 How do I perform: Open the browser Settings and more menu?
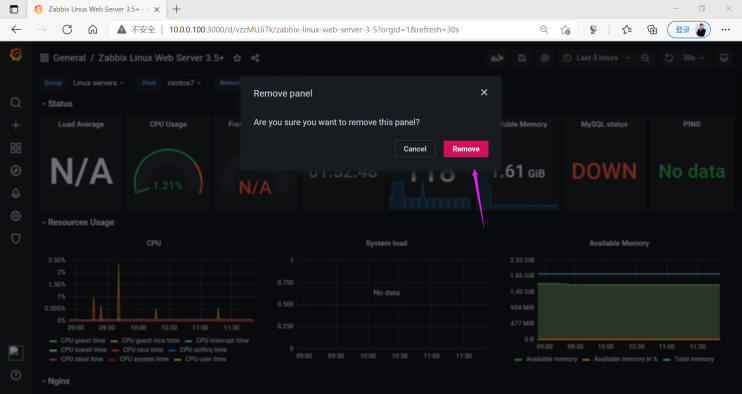(725, 29)
